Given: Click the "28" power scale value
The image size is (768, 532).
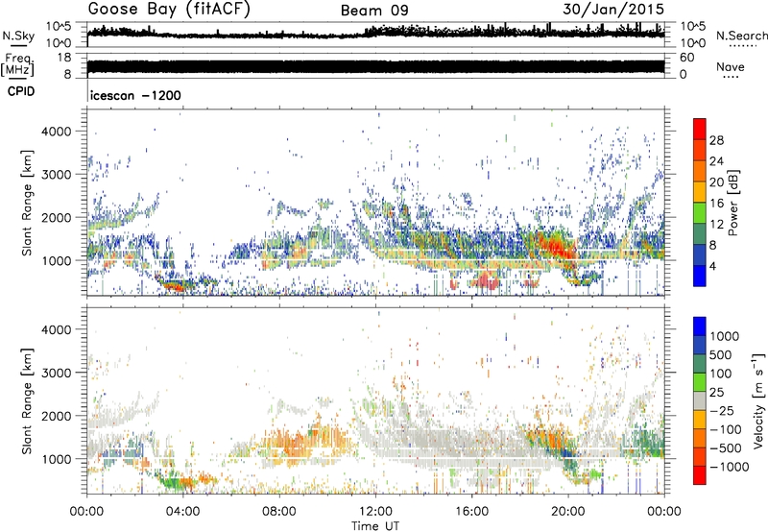Looking at the screenshot, I should (716, 140).
